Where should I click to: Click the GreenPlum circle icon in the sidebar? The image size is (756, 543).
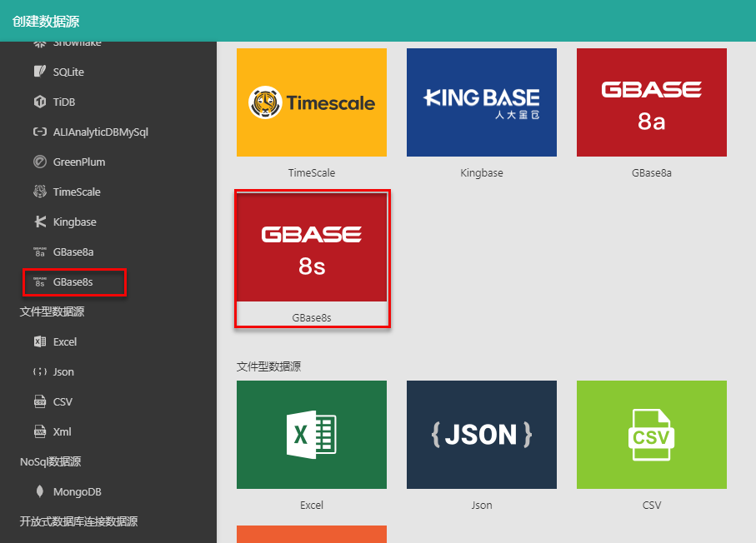click(x=39, y=162)
